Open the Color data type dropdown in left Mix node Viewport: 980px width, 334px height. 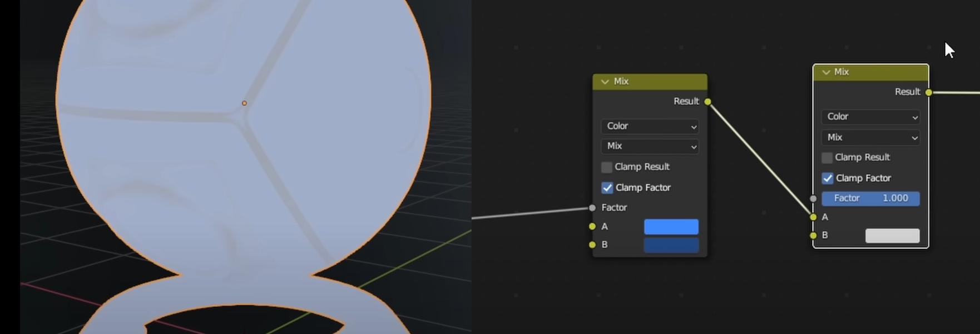click(x=650, y=126)
